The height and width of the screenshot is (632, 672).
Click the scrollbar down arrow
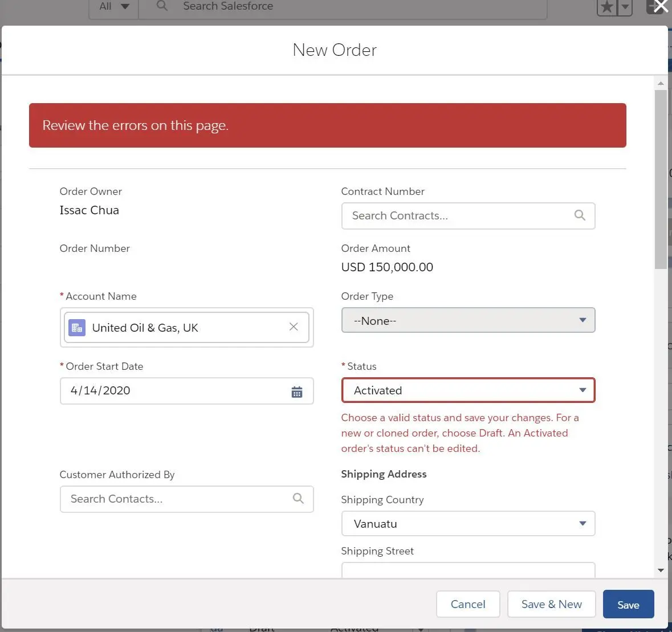[x=661, y=570]
